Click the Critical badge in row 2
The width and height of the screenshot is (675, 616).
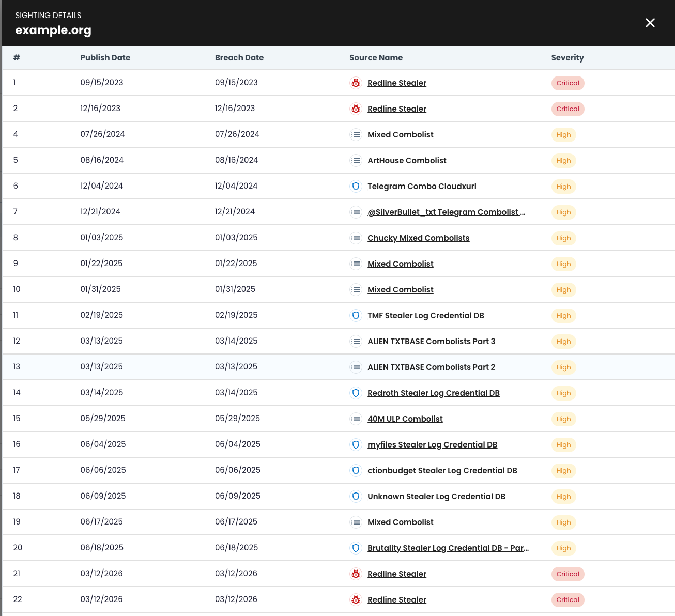coord(567,109)
